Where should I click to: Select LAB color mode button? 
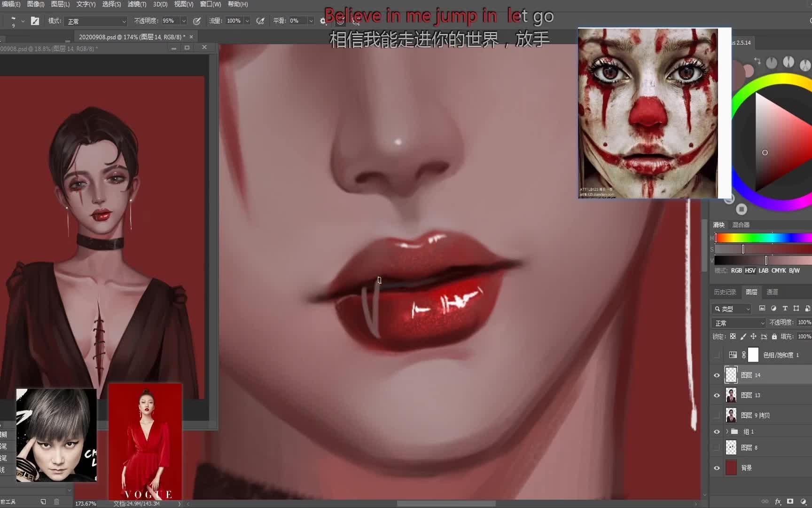(x=764, y=270)
